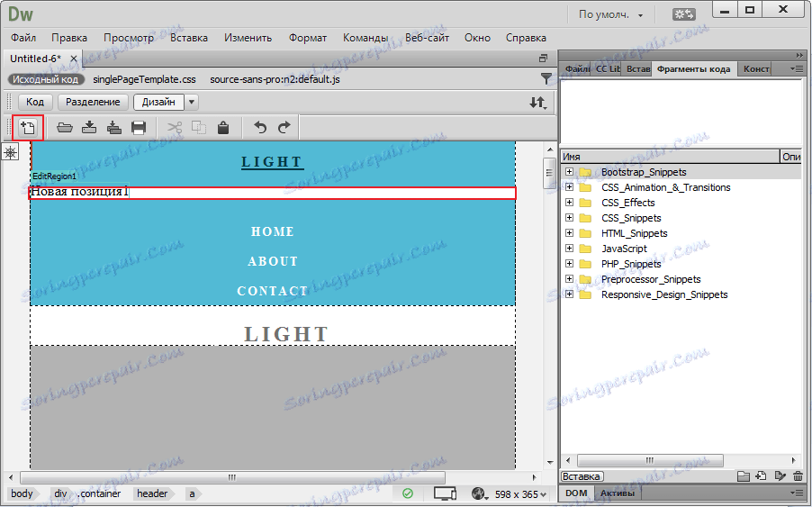Expand the HTML_Snippets folder
The width and height of the screenshot is (812, 507).
point(569,232)
